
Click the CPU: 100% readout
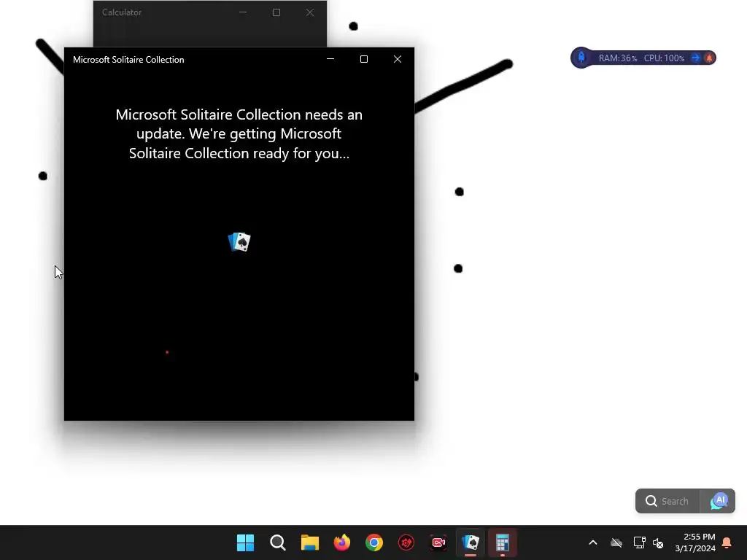click(664, 58)
